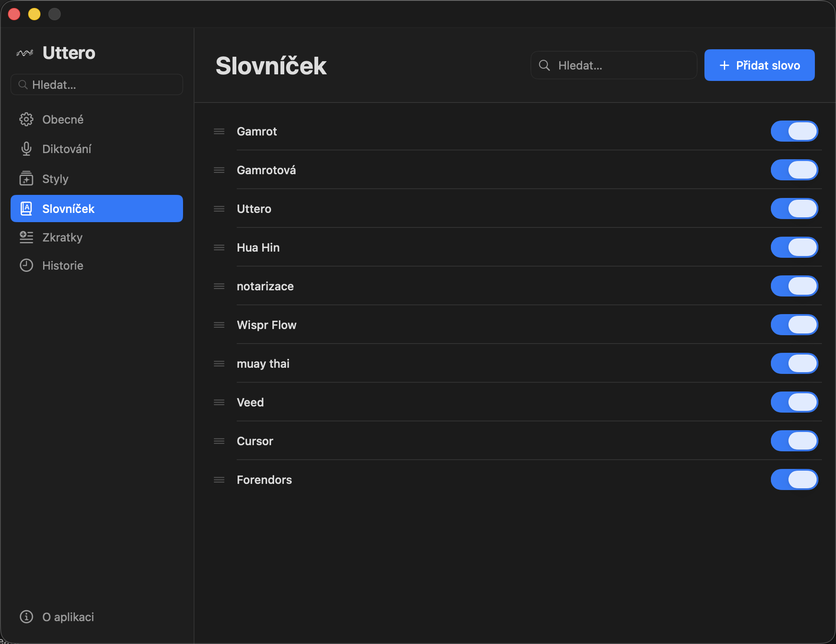Click the Slovníček book icon
The image size is (836, 644).
pyautogui.click(x=26, y=209)
